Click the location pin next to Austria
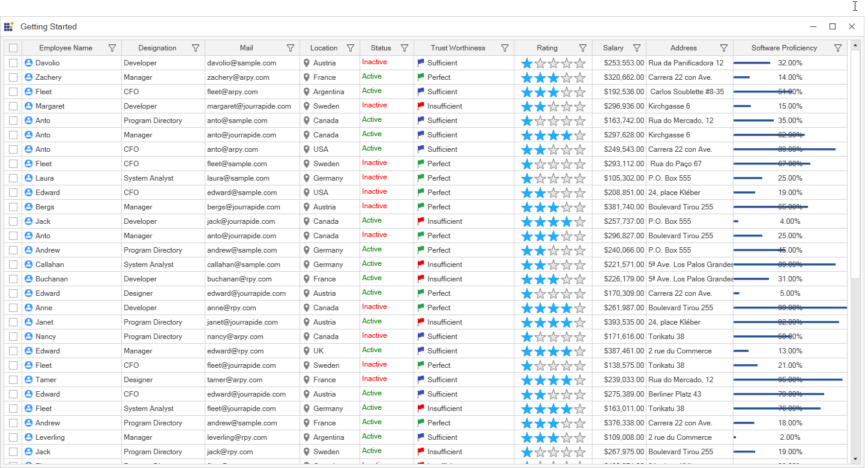 306,62
